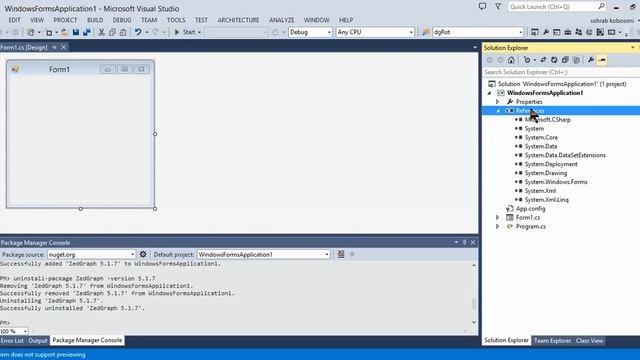The image size is (640, 360).
Task: Click Sync with Active Document icon
Action: (x=543, y=60)
